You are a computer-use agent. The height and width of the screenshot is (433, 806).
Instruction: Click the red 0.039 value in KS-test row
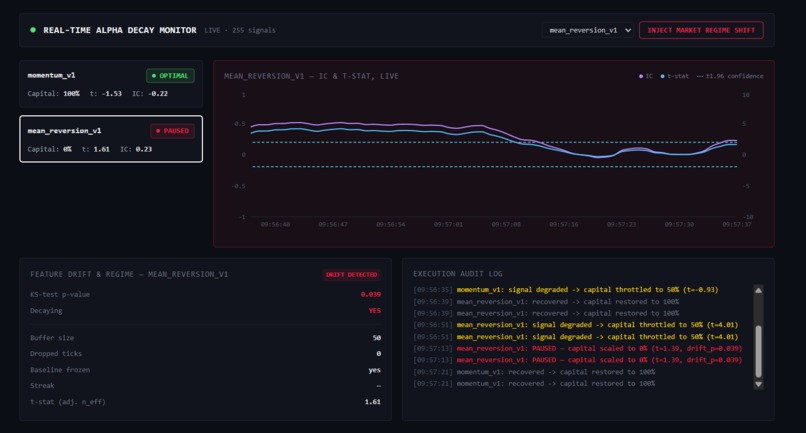point(371,295)
